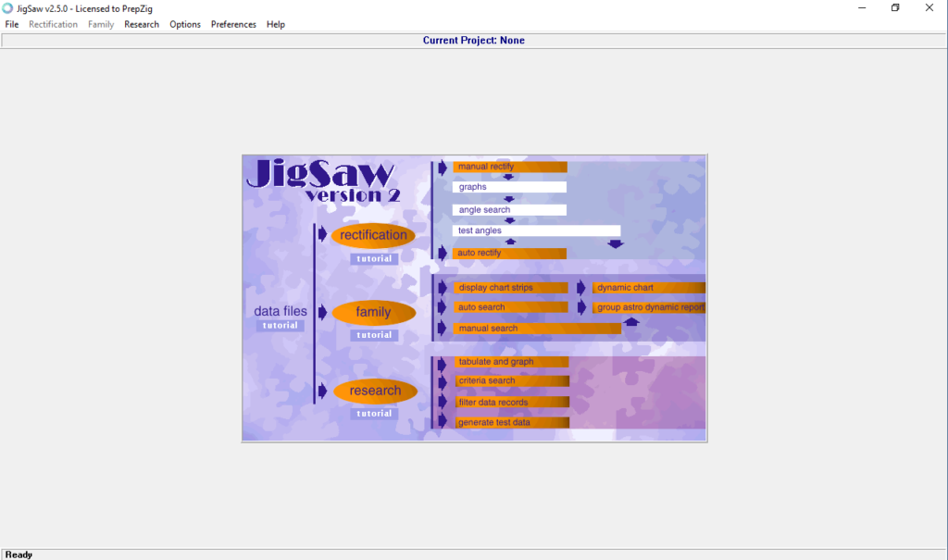Click arrow icon beside manual rectify
948x560 pixels.
pyautogui.click(x=443, y=168)
